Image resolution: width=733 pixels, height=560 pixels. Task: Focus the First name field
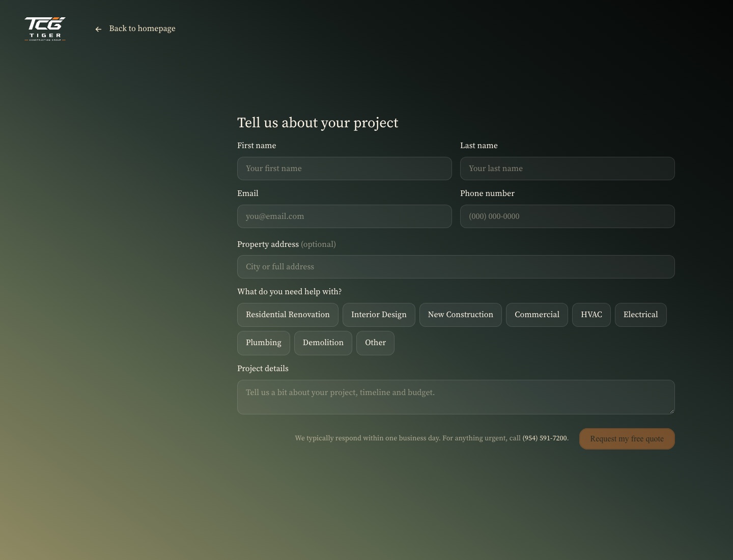[x=345, y=169]
